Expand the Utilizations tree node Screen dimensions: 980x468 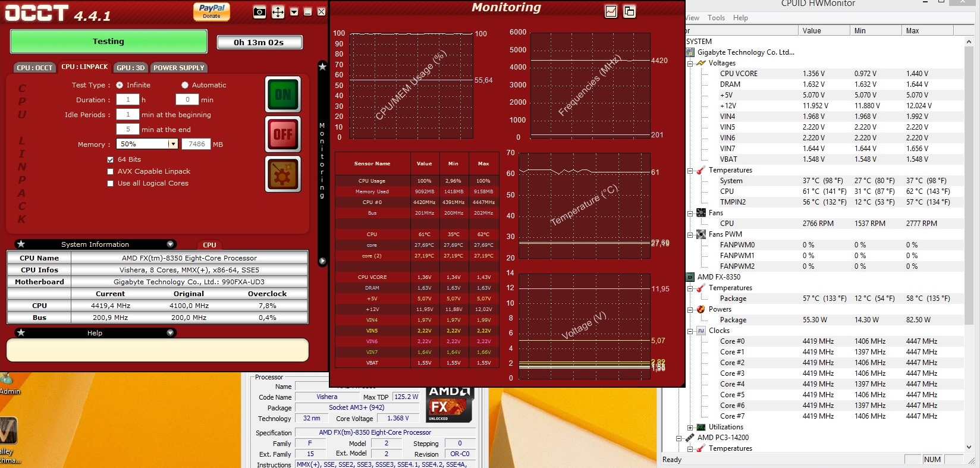pyautogui.click(x=690, y=427)
